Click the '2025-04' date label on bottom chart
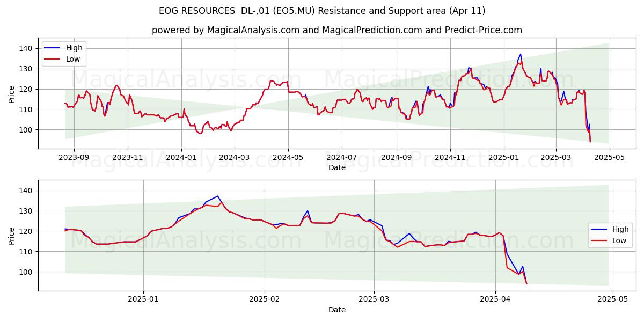This screenshot has width=644, height=322. [495, 301]
